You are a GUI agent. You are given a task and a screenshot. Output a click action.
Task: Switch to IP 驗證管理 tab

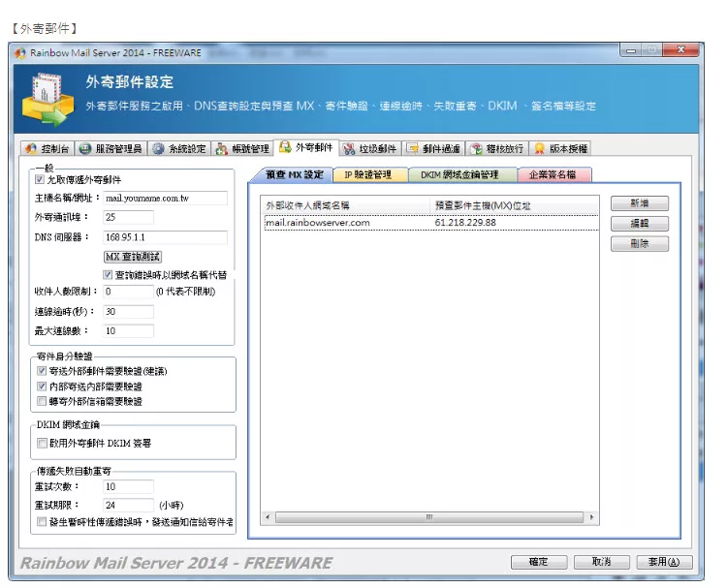367,175
